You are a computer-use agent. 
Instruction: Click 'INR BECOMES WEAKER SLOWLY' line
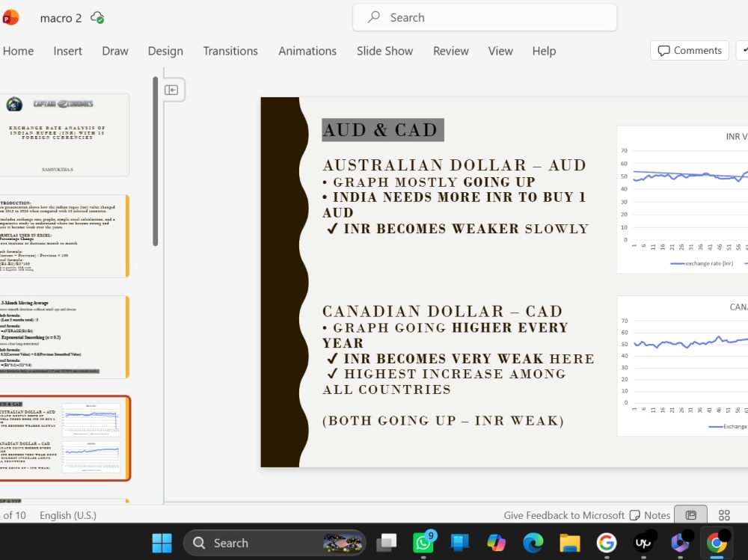(x=458, y=229)
